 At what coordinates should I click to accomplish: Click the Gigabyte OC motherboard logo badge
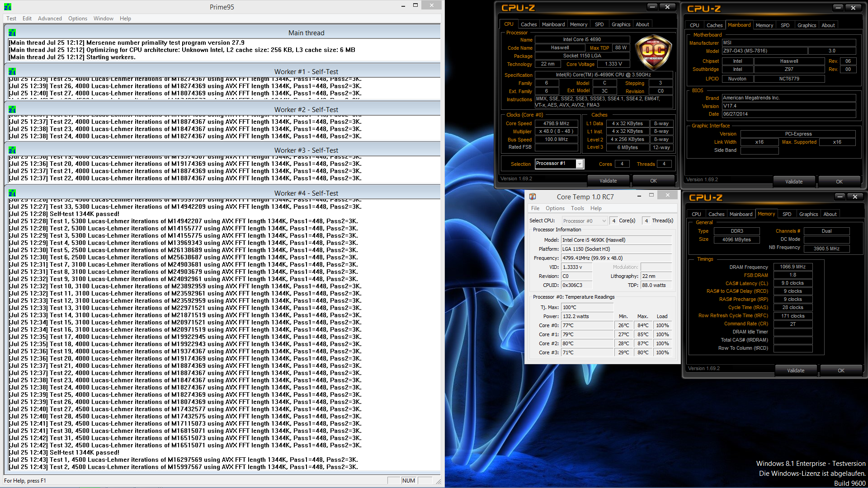tap(653, 52)
